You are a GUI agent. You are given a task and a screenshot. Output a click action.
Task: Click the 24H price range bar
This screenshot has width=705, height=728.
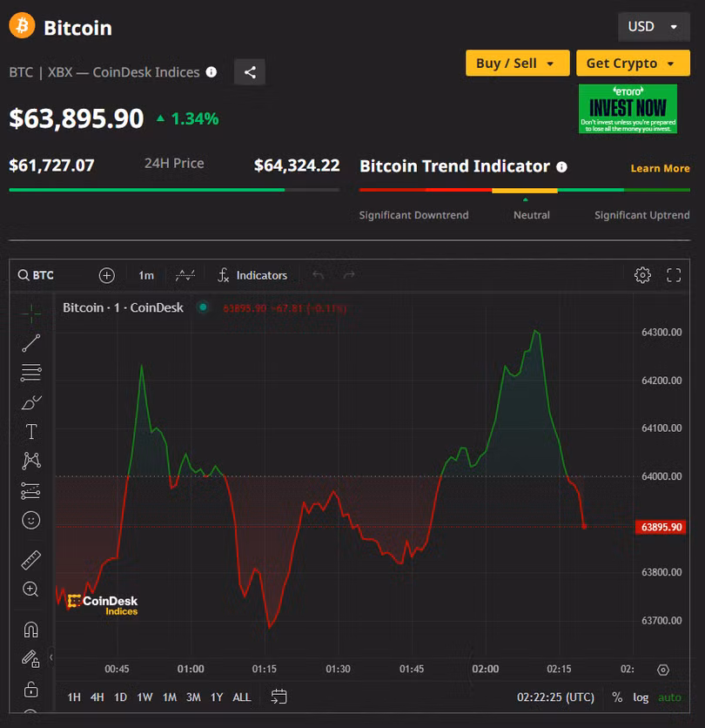tap(174, 190)
